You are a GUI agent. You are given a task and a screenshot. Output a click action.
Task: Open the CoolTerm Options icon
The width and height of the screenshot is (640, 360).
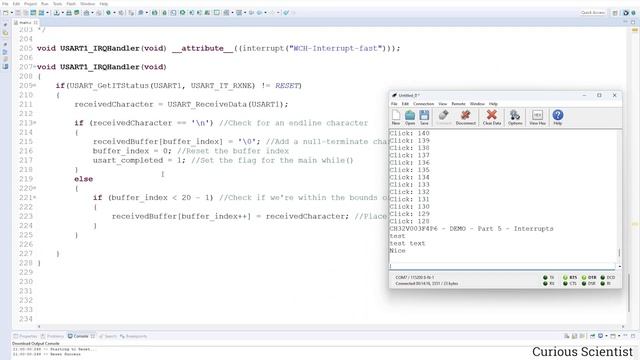pos(515,117)
